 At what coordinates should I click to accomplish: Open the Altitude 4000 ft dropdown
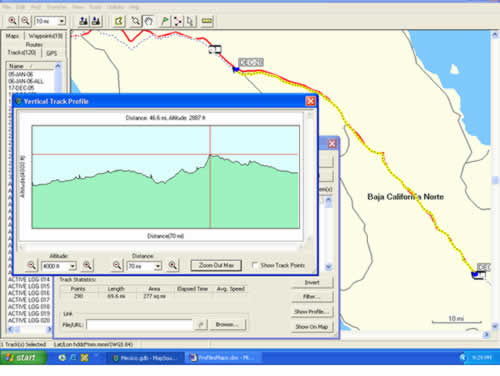72,266
